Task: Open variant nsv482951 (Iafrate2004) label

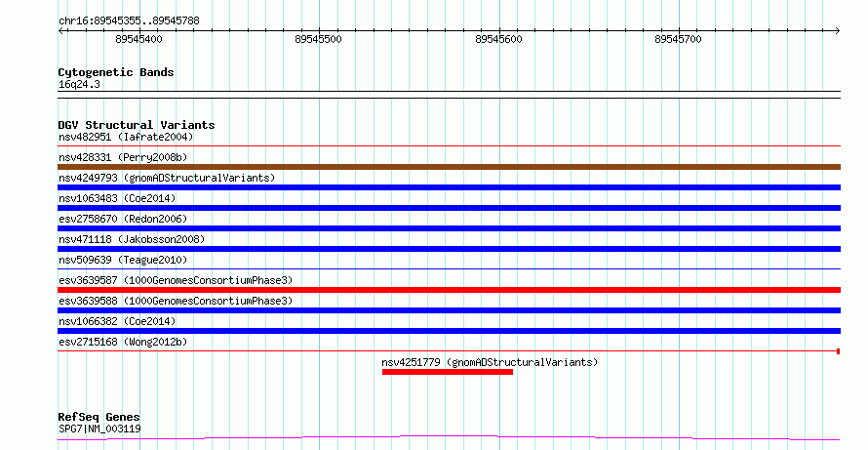Action: tap(126, 137)
